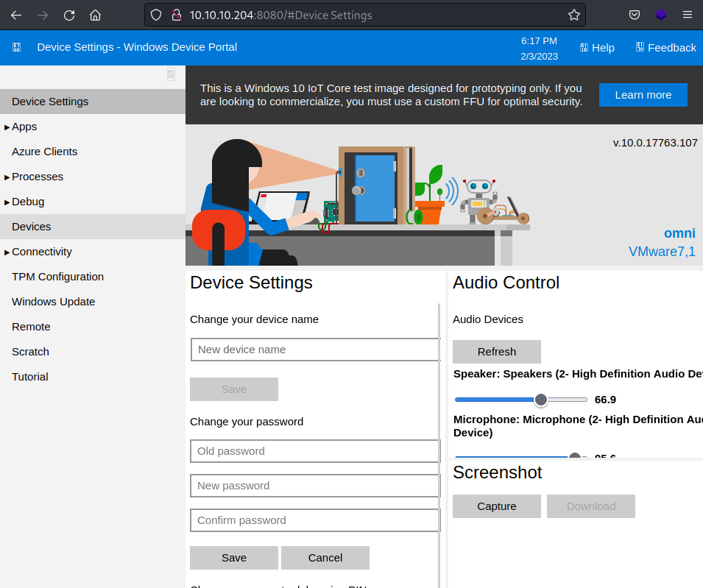Open Windows Update page
This screenshot has width=703, height=588.
click(x=93, y=302)
